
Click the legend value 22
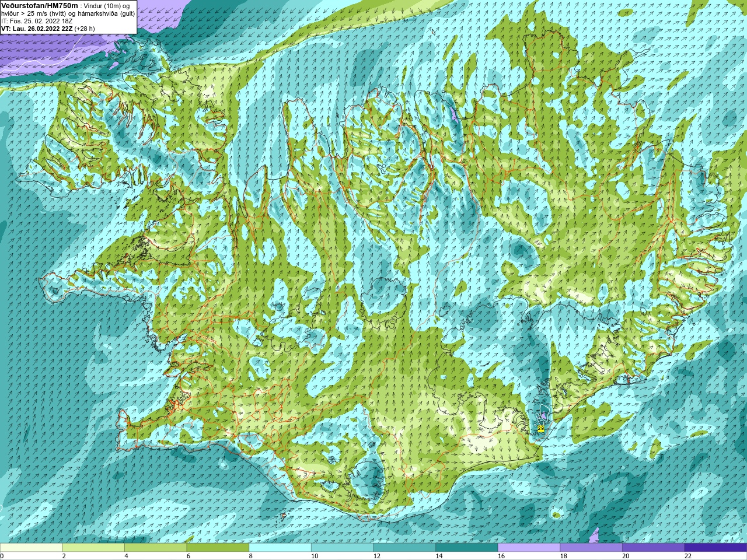688,556
